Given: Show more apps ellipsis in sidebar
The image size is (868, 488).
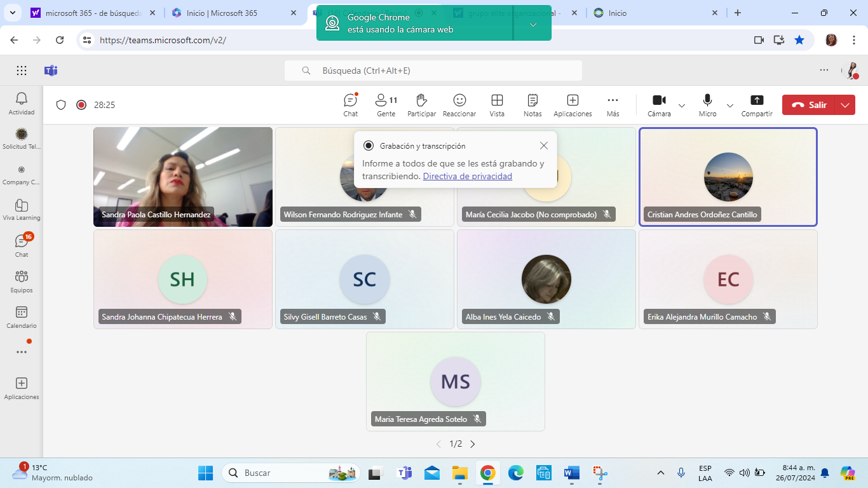Looking at the screenshot, I should coord(22,351).
